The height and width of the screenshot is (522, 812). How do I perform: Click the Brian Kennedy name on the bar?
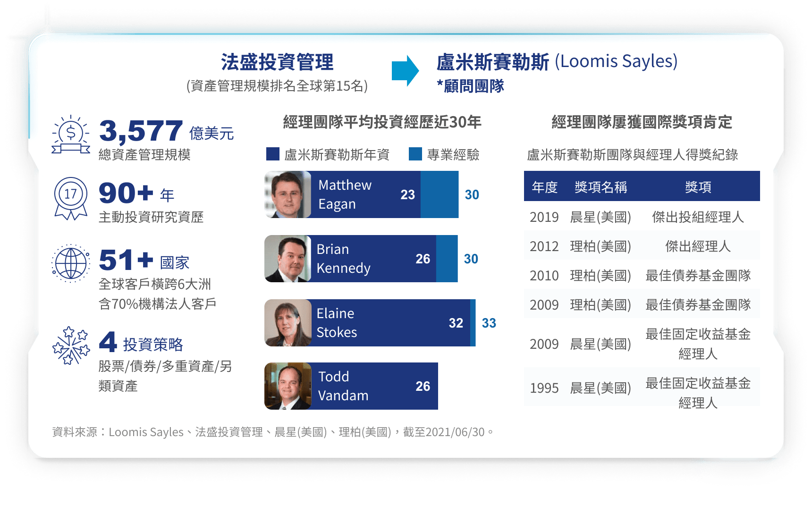click(343, 259)
